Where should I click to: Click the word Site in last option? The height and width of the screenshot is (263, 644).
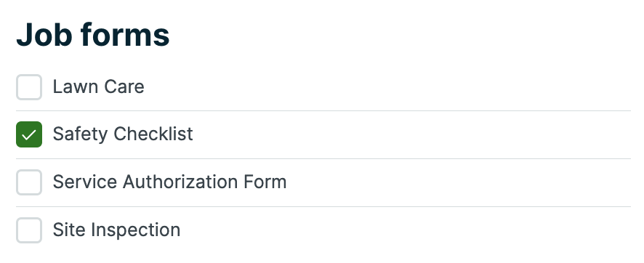[x=69, y=230]
